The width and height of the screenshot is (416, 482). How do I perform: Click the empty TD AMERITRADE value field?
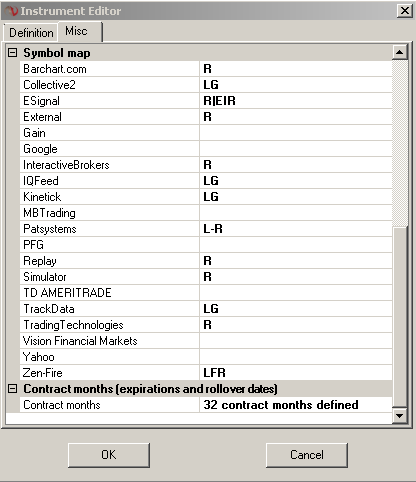tap(295, 293)
